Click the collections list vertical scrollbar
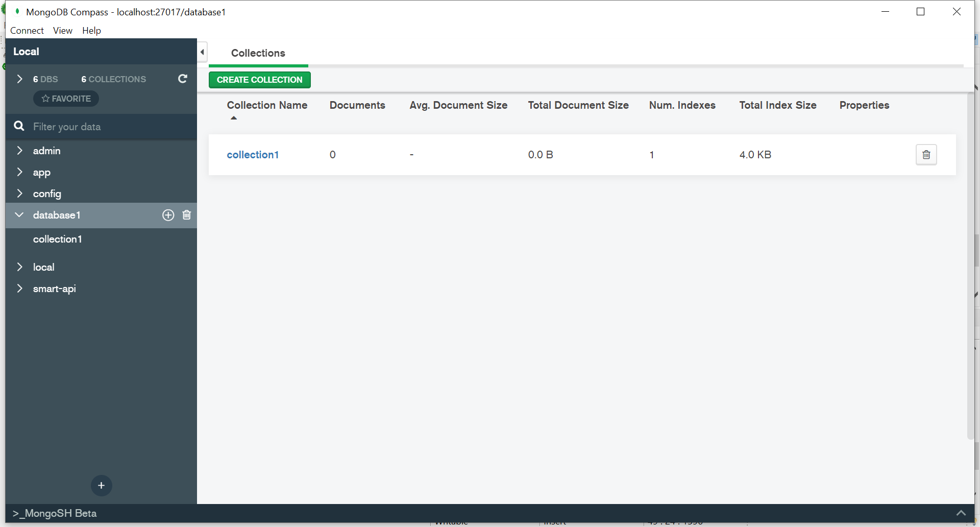The image size is (980, 527). (970, 266)
